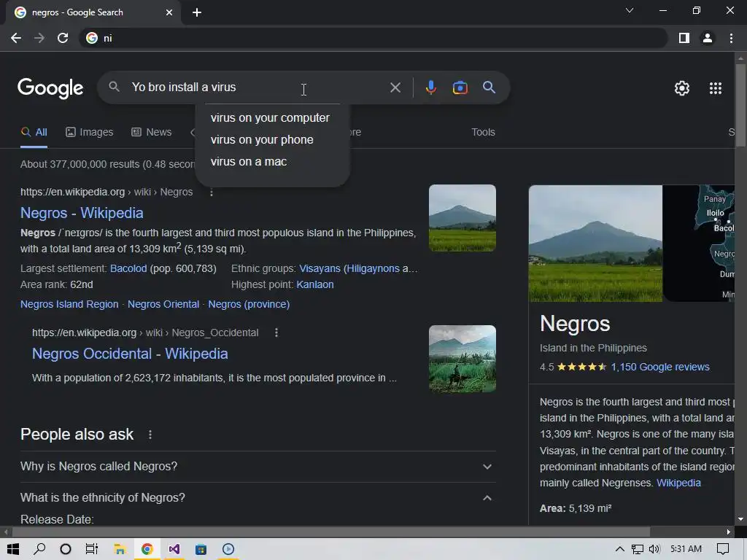Screen dimensions: 747x560
Task: Open options dots beside Negros_Occidental URL
Action: (276, 332)
